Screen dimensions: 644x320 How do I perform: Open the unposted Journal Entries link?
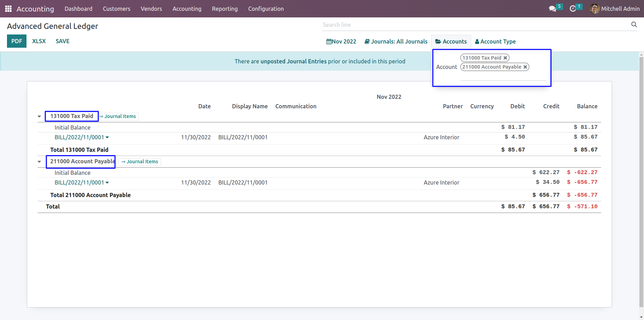pyautogui.click(x=293, y=61)
